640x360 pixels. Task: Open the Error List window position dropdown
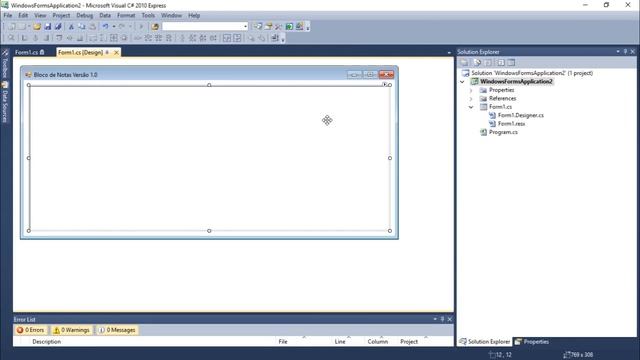tap(435, 319)
